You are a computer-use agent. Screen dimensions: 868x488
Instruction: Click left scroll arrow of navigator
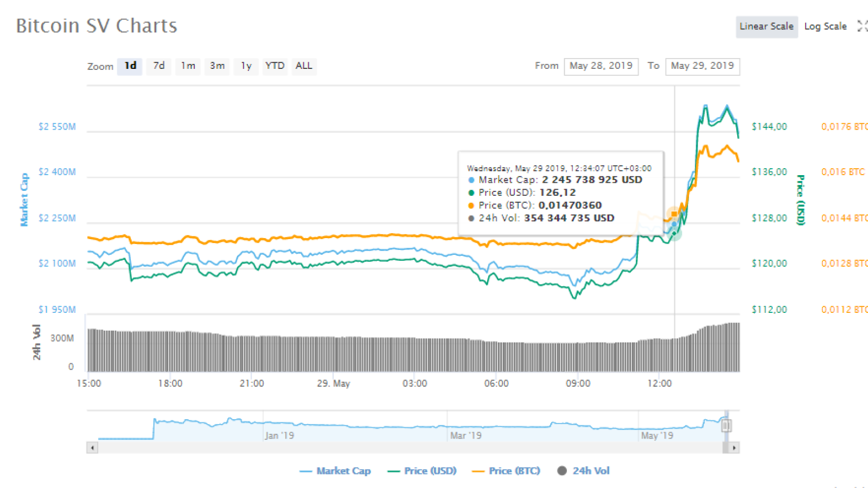92,448
